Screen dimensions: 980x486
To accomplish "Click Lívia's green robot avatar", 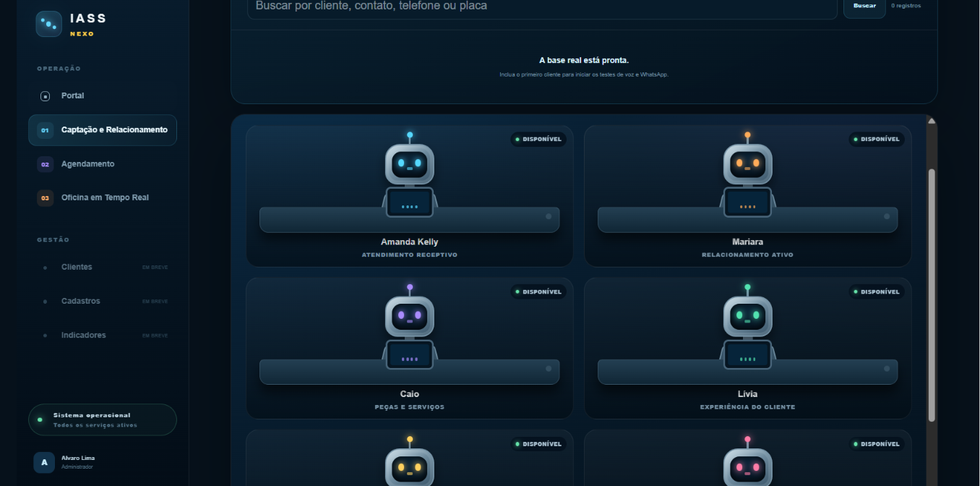I will [x=748, y=326].
